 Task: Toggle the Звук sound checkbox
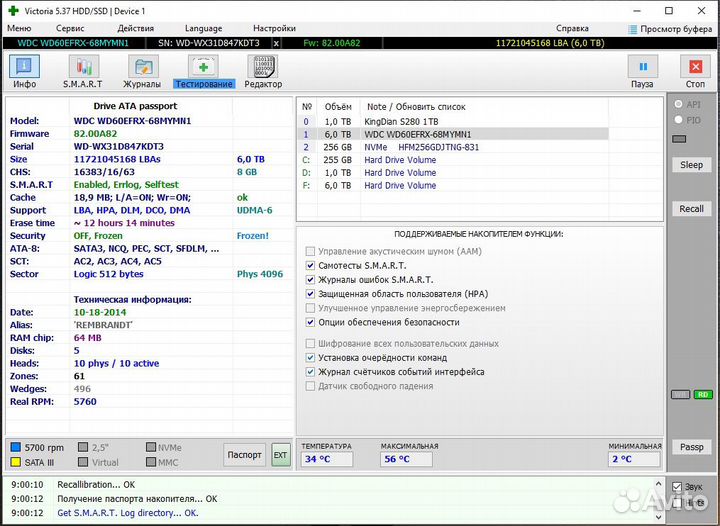point(677,487)
